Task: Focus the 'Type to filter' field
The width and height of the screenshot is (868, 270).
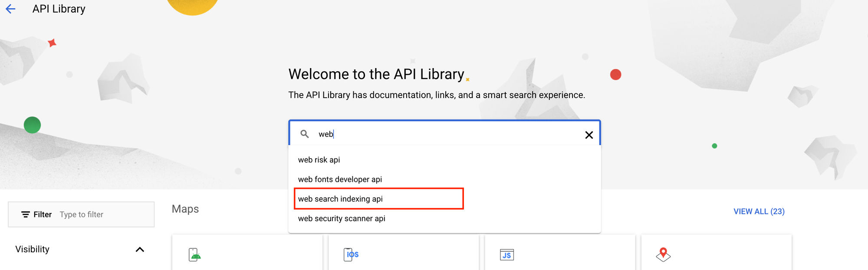Action: (104, 214)
